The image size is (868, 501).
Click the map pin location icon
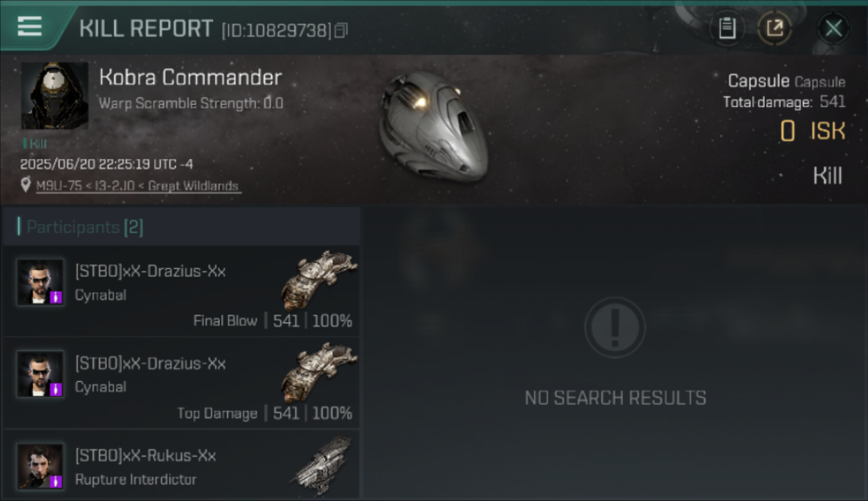pos(26,185)
